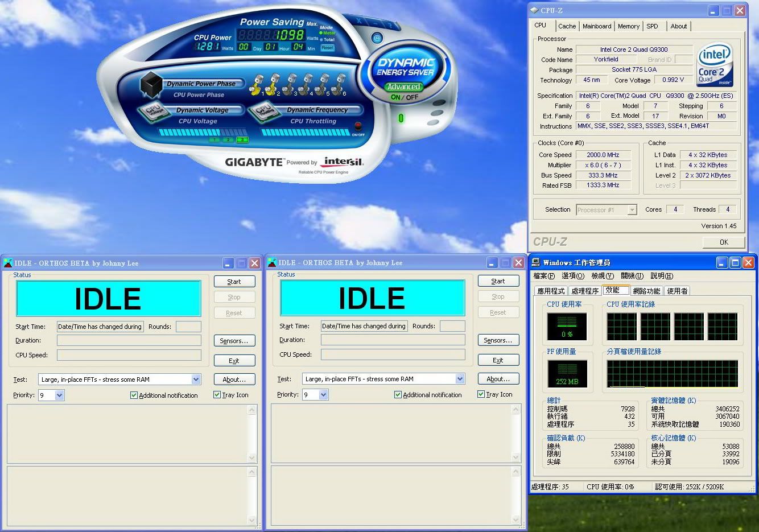Click Start in left ORTHOS window
Image resolution: width=759 pixels, height=532 pixels.
pyautogui.click(x=234, y=282)
